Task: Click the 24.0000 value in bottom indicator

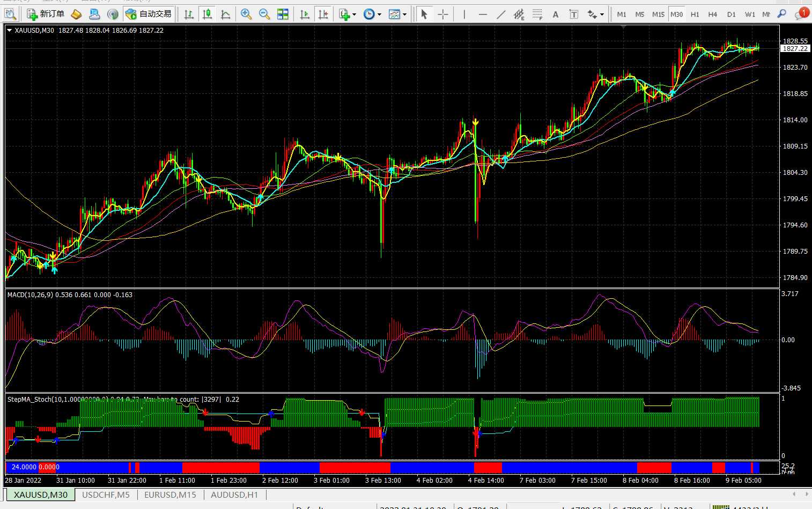Action: (x=24, y=467)
